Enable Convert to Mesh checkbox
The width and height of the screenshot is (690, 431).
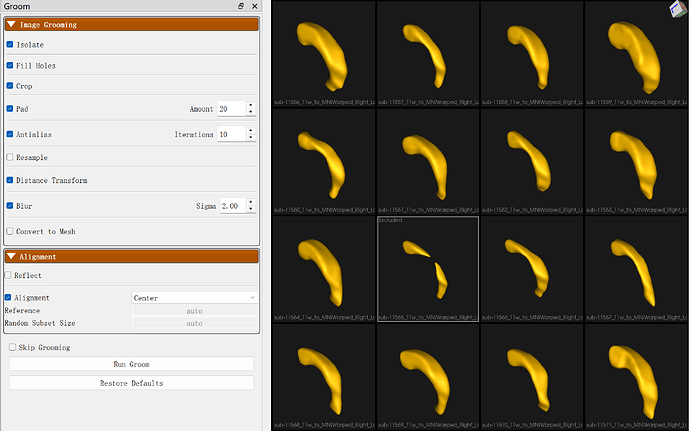coord(10,231)
